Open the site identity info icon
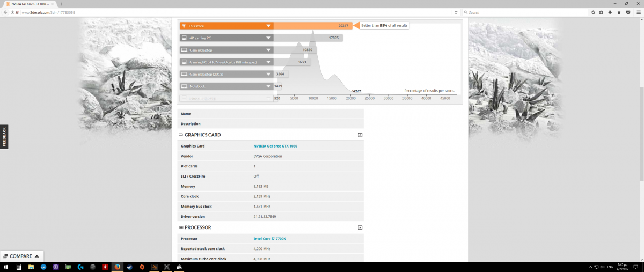Screen dimensions: 644x272 12,12
